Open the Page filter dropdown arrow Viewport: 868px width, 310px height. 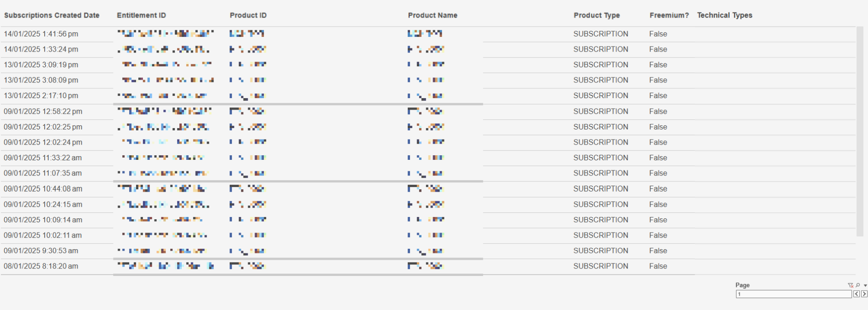865,286
